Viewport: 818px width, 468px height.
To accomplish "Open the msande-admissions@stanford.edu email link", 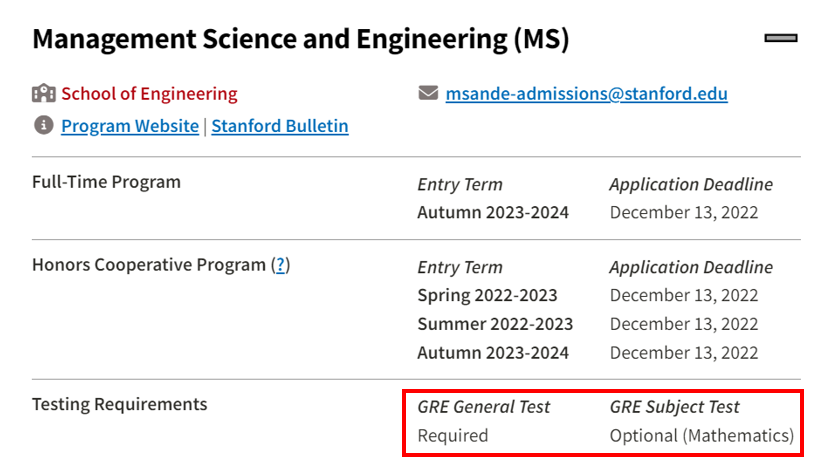I will pos(586,93).
